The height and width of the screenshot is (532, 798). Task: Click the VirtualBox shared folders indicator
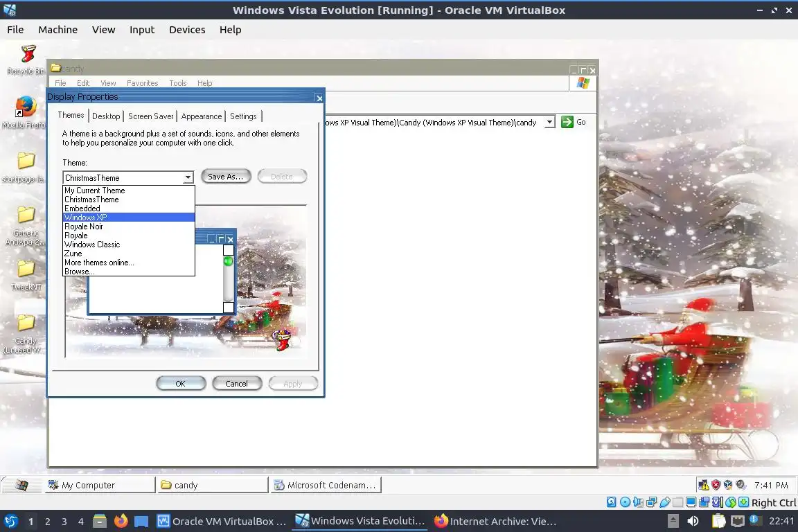[677, 502]
